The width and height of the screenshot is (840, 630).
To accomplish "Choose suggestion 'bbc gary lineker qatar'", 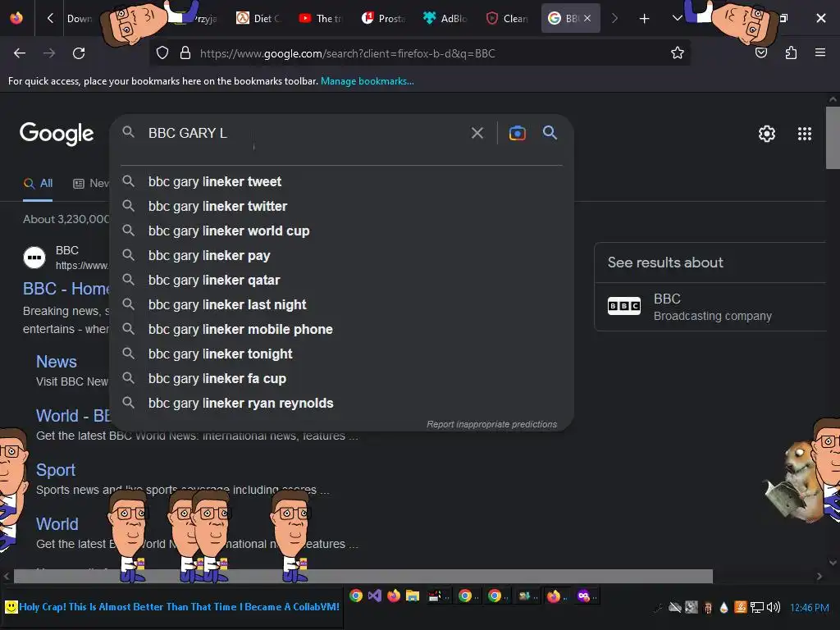I will tap(342, 281).
